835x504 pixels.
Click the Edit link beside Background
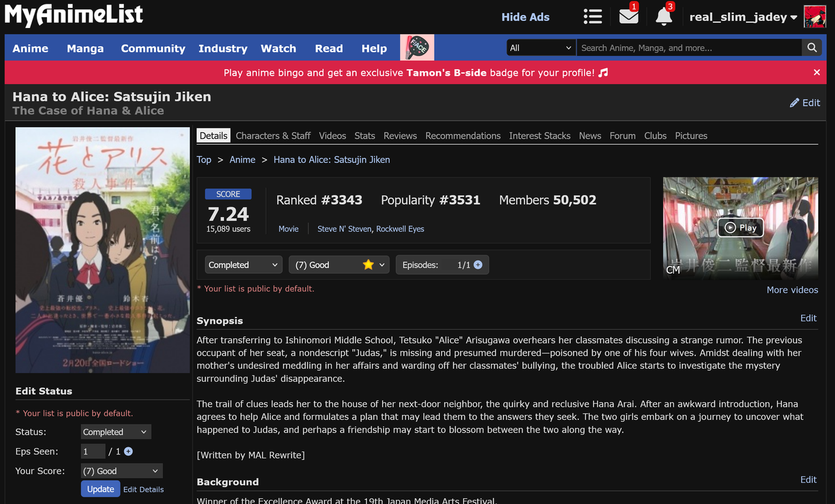click(x=808, y=479)
